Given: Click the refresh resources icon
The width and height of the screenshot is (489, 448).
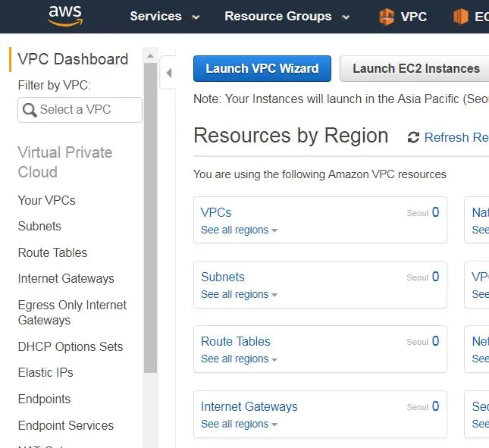Looking at the screenshot, I should [413, 137].
